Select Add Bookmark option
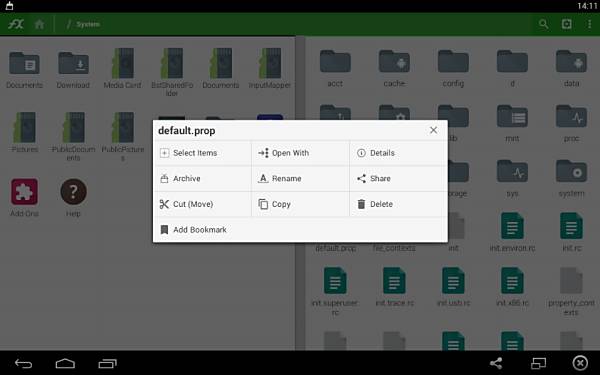 300,230
